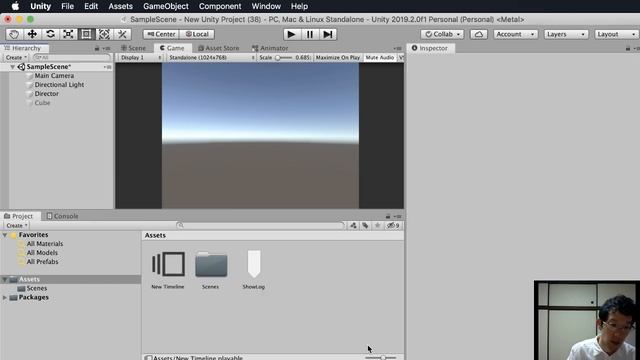Open the Assets menu
Screen dimensions: 640x360
pyautogui.click(x=120, y=6)
